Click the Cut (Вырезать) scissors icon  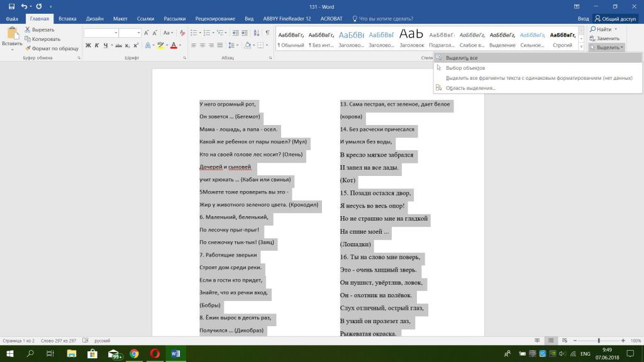tap(28, 30)
